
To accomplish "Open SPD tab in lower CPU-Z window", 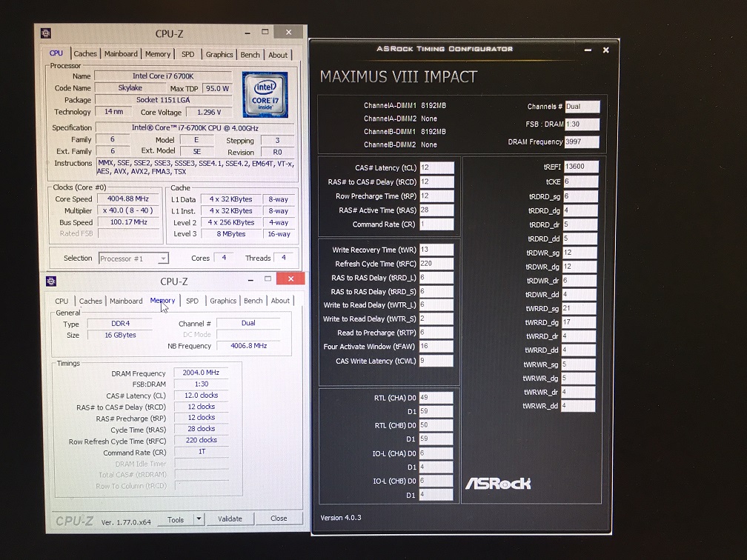I will coord(192,301).
